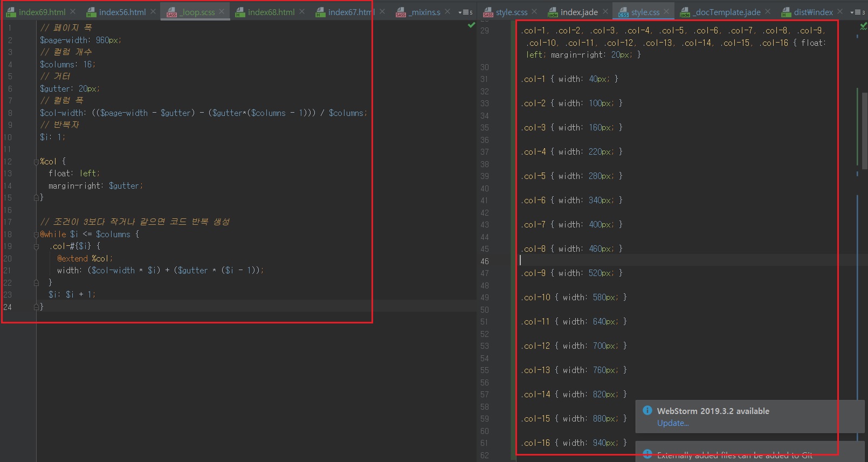This screenshot has height=462, width=868.
Task: Collapse the %col block fold marker
Action: tap(36, 161)
